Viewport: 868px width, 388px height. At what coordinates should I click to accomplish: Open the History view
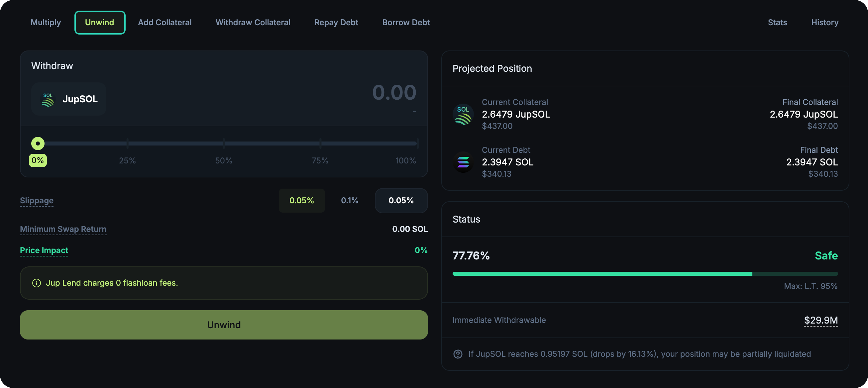tap(824, 23)
